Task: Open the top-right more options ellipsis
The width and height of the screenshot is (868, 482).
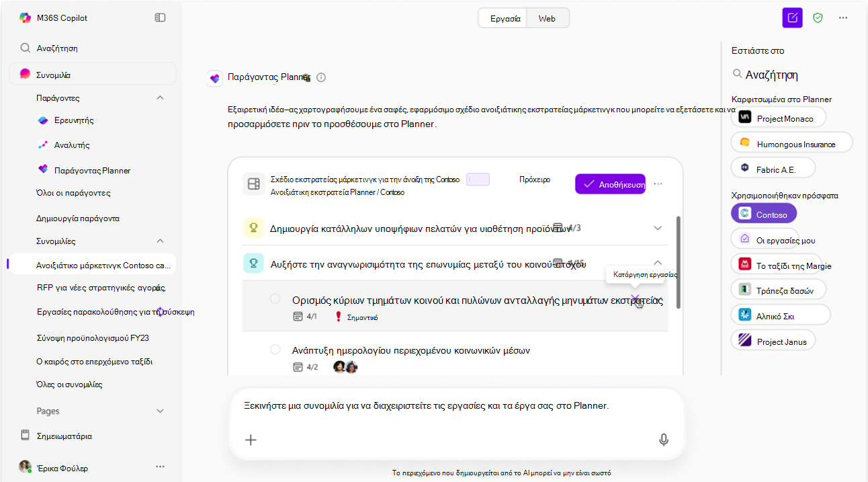Action: point(843,18)
